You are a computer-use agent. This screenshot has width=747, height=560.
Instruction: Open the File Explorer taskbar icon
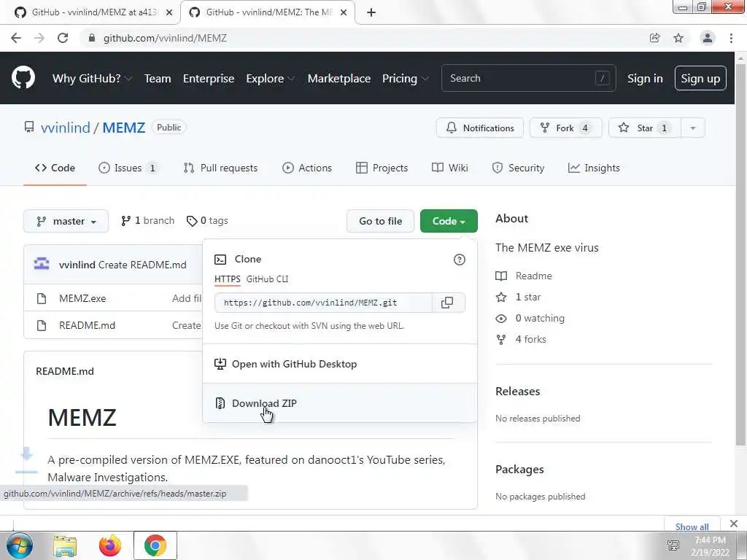65,546
